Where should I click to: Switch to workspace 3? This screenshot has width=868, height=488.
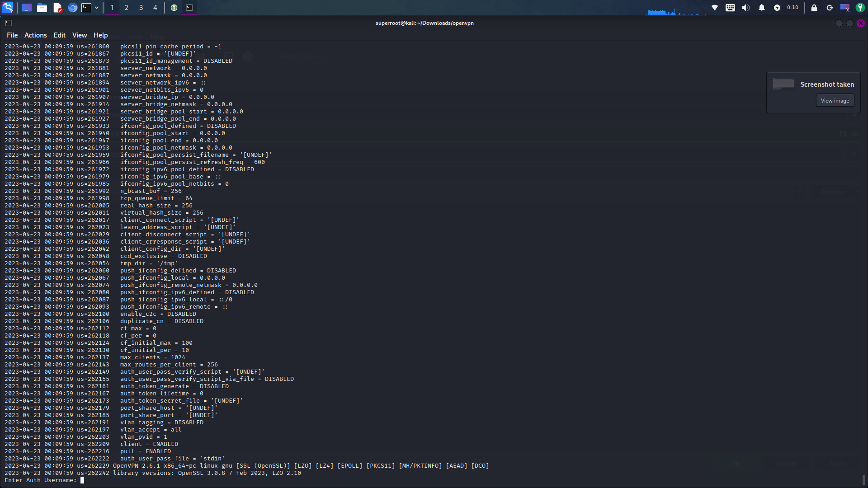(141, 8)
